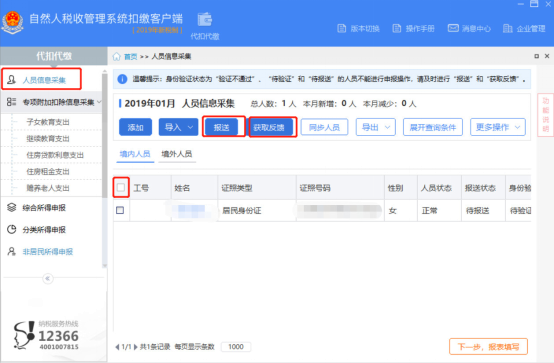The width and height of the screenshot is (554, 363).
Task: Click the 首页 breadcrumb link
Action: tap(130, 57)
